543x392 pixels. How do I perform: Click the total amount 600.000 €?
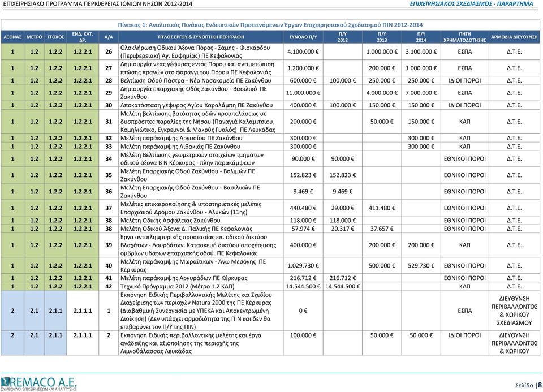pyautogui.click(x=303, y=81)
